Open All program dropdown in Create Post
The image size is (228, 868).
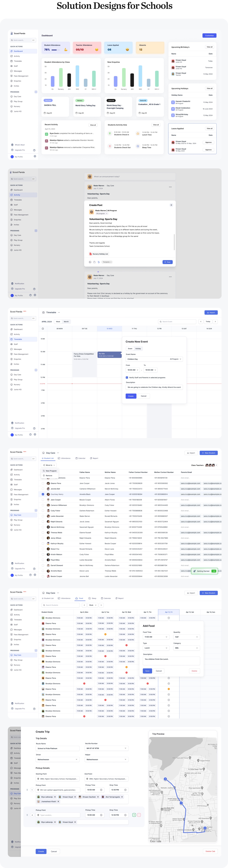click(x=102, y=214)
